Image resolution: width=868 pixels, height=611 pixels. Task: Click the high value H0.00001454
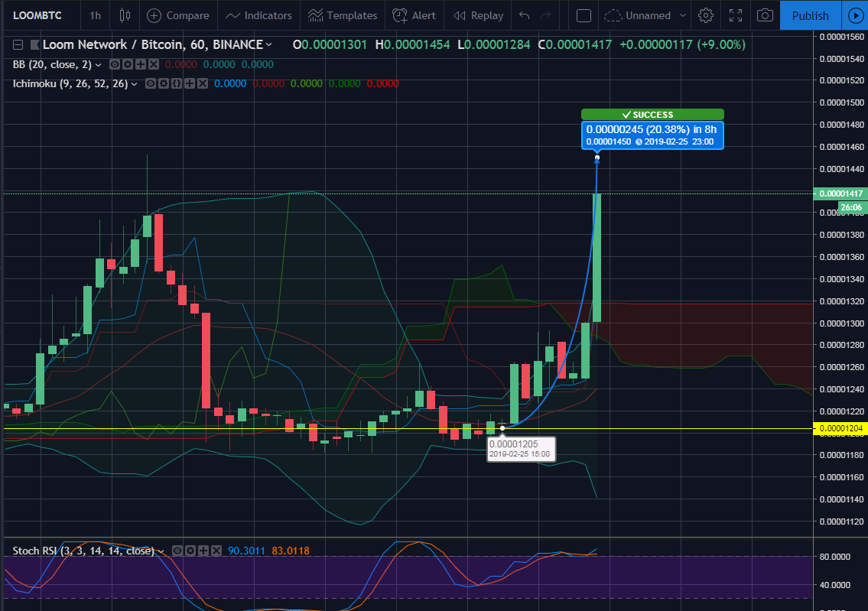[x=413, y=45]
